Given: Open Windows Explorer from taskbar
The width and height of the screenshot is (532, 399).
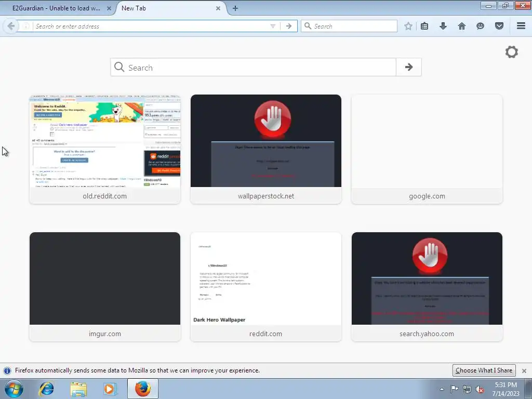Looking at the screenshot, I should [x=78, y=389].
